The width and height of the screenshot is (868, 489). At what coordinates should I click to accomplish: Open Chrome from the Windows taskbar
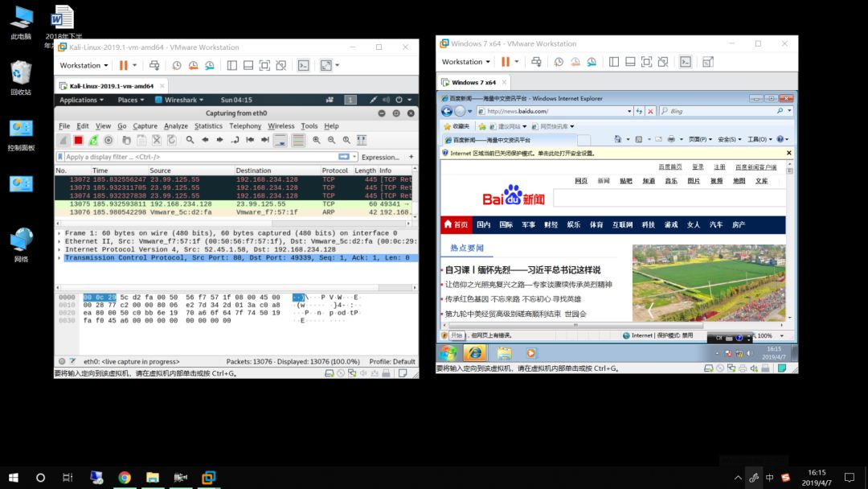[125, 478]
